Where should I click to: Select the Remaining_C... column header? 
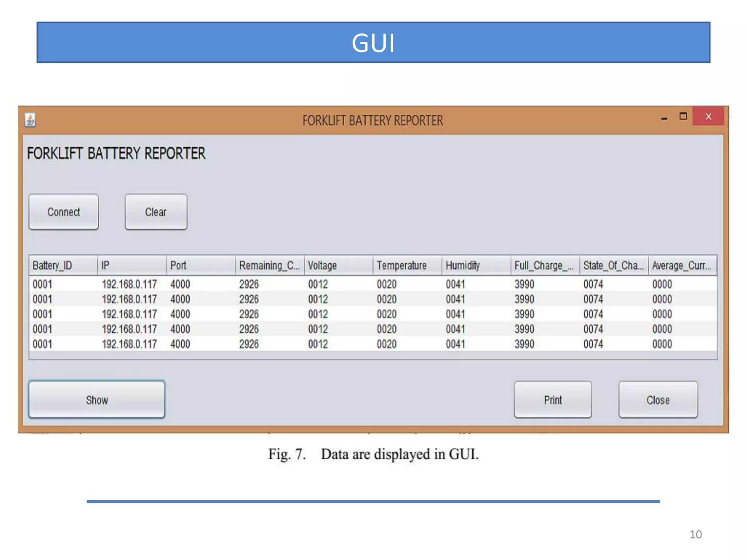(270, 265)
